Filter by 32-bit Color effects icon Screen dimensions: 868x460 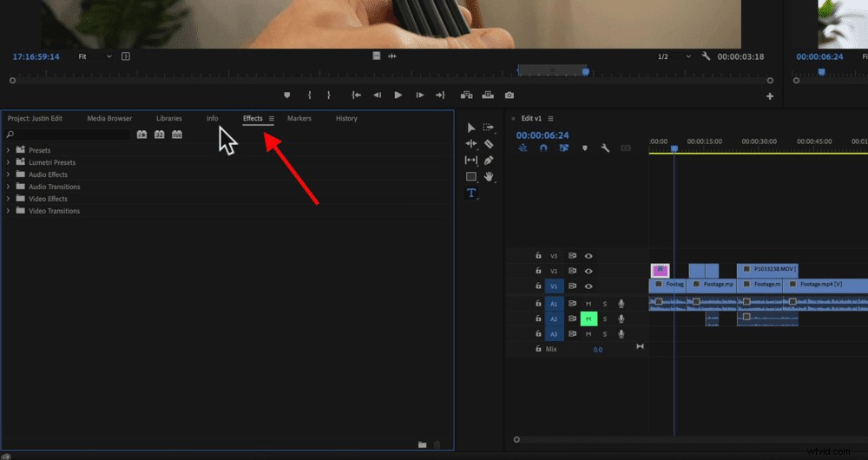tap(160, 135)
